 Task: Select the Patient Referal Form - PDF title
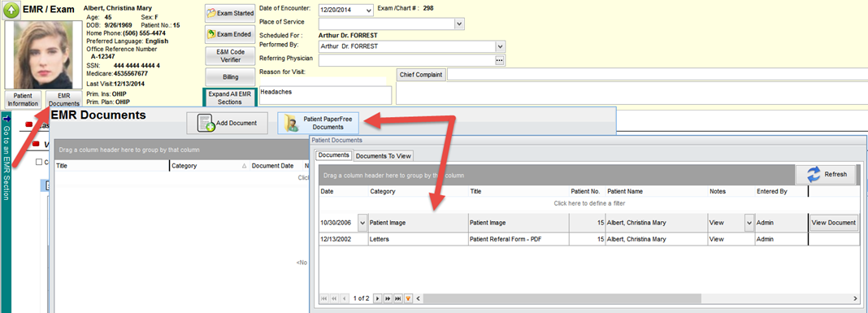click(x=519, y=239)
